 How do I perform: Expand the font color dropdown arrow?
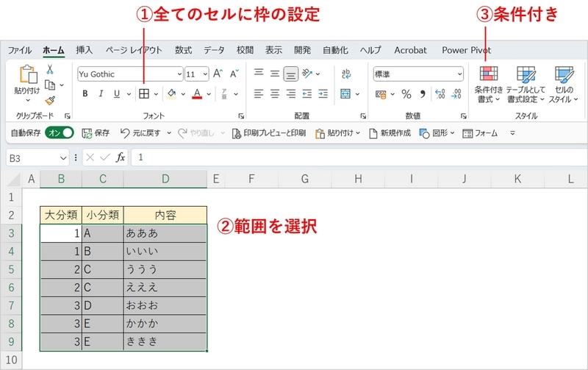point(209,94)
